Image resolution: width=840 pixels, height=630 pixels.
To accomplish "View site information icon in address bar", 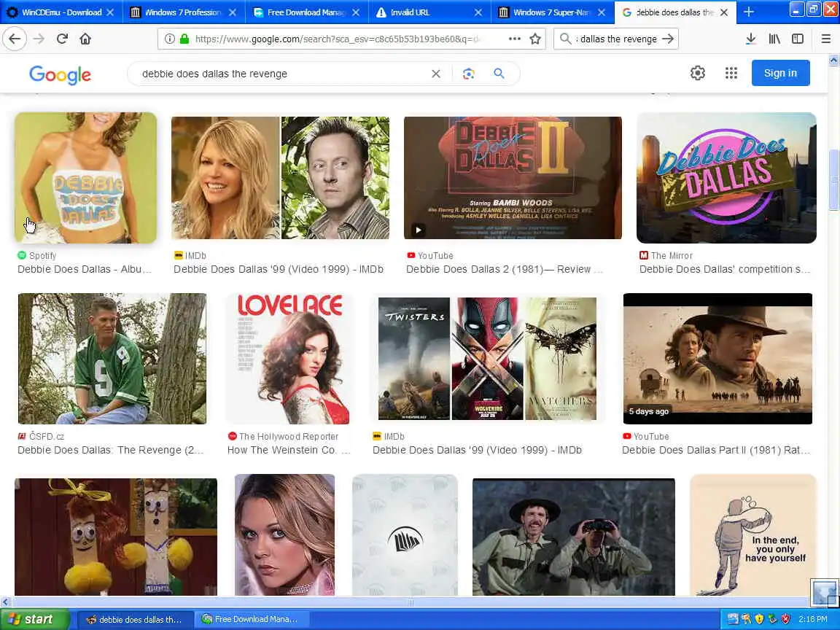I will coord(169,39).
